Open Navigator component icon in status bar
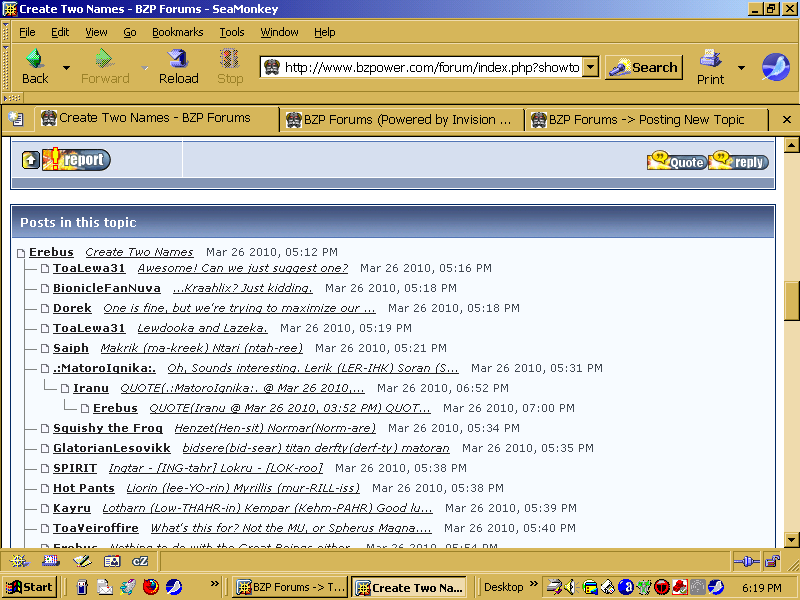The height and width of the screenshot is (600, 800). [19, 561]
